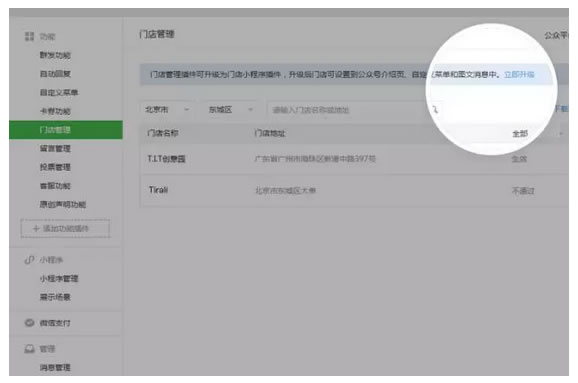Click the 生效 status in T.I.T row
Viewport: 578px width, 383px height.
(519, 159)
